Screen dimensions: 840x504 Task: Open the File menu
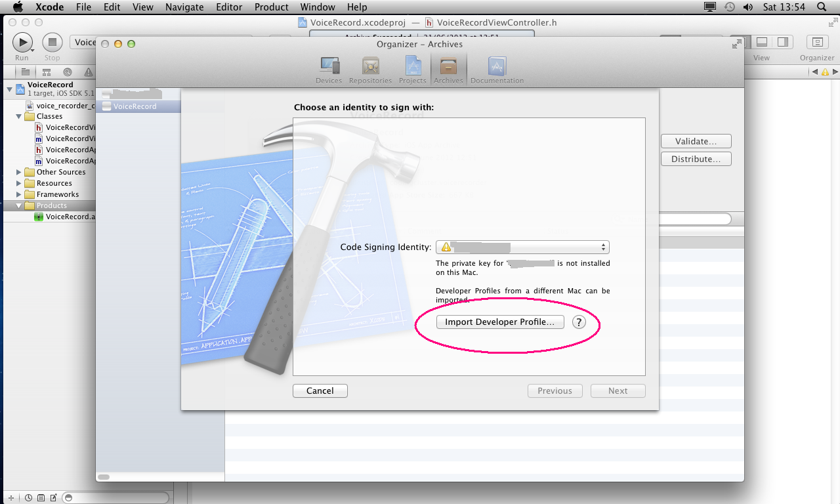83,7
